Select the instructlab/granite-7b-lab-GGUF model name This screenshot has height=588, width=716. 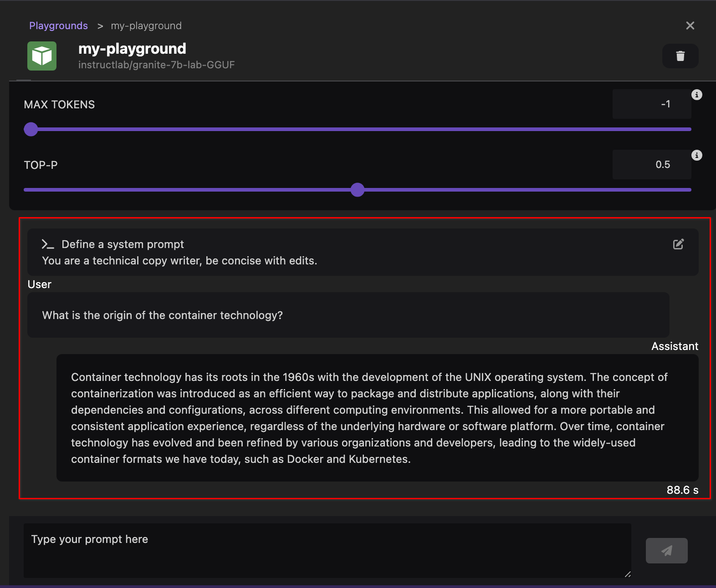[157, 65]
